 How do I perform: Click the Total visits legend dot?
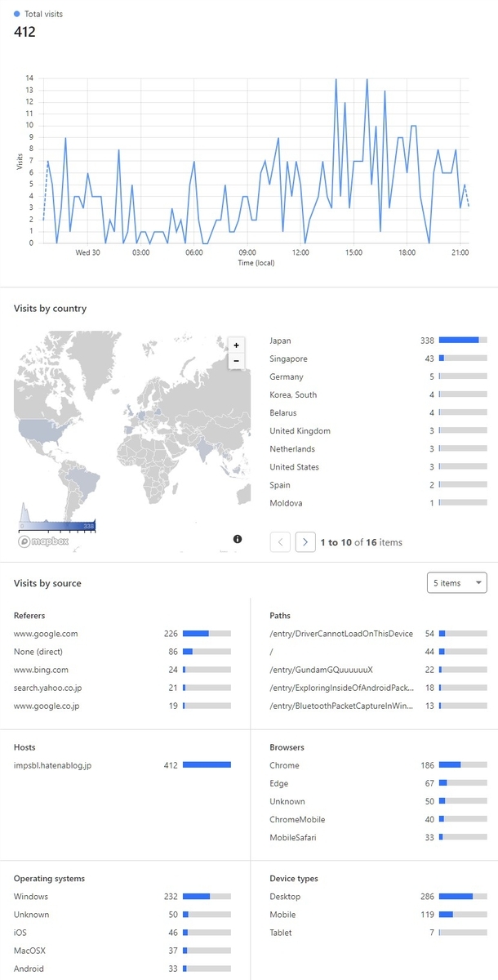tap(17, 14)
